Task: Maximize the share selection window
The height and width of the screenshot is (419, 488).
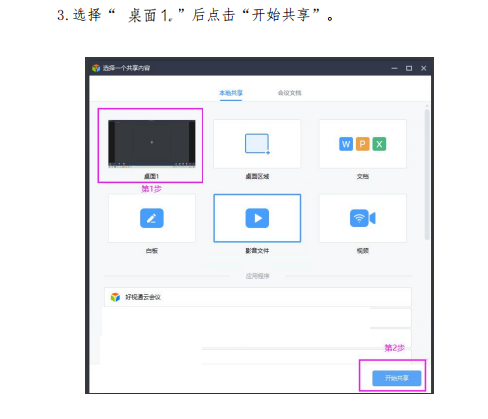Action: click(x=409, y=68)
